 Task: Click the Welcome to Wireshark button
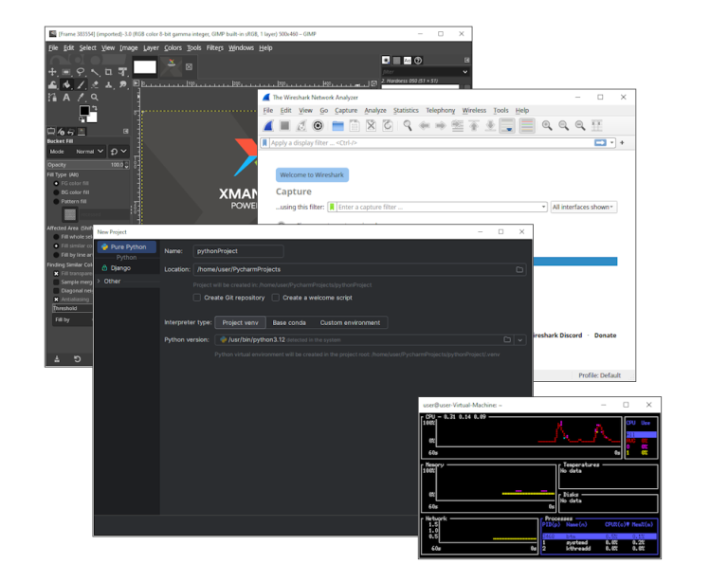(x=312, y=175)
